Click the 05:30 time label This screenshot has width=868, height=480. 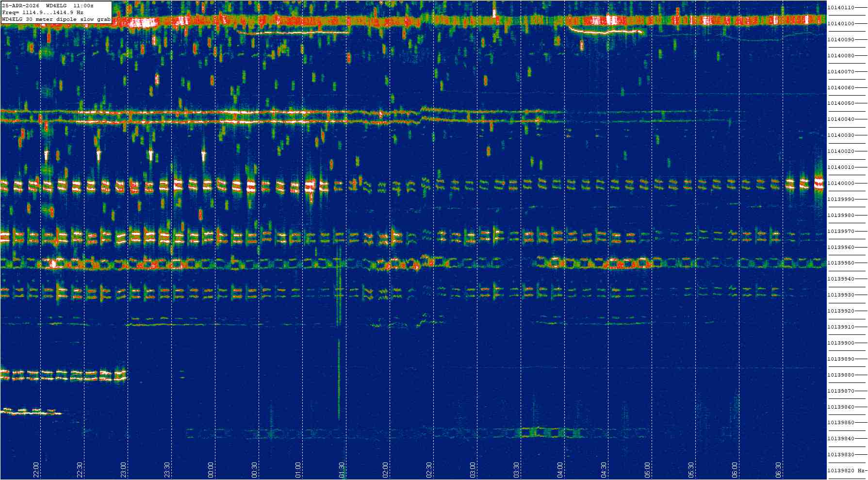click(691, 469)
